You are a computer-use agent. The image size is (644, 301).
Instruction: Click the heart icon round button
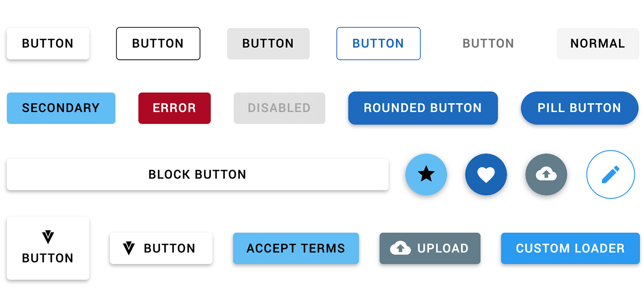tap(486, 174)
